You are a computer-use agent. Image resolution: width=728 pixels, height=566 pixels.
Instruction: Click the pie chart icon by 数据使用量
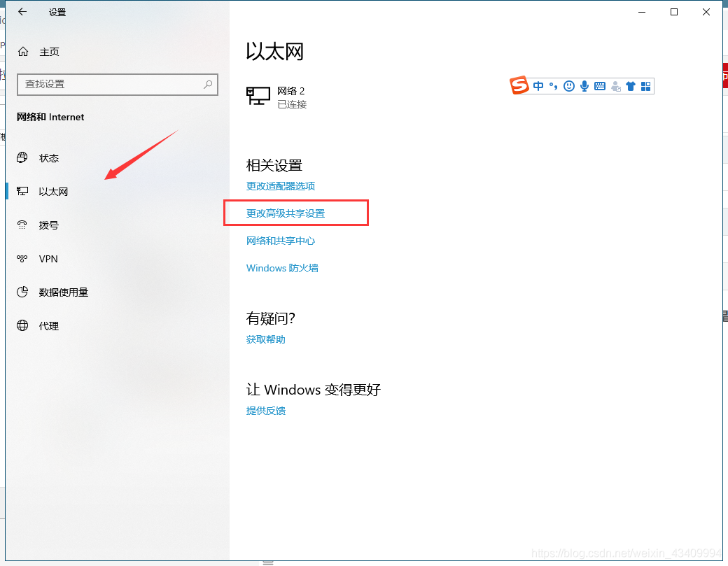22,292
